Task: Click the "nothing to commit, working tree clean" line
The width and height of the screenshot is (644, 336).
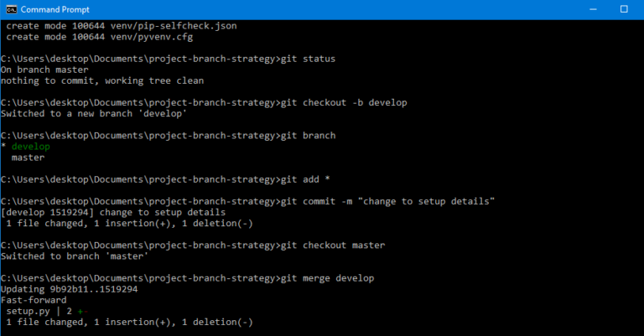Action: pyautogui.click(x=101, y=80)
